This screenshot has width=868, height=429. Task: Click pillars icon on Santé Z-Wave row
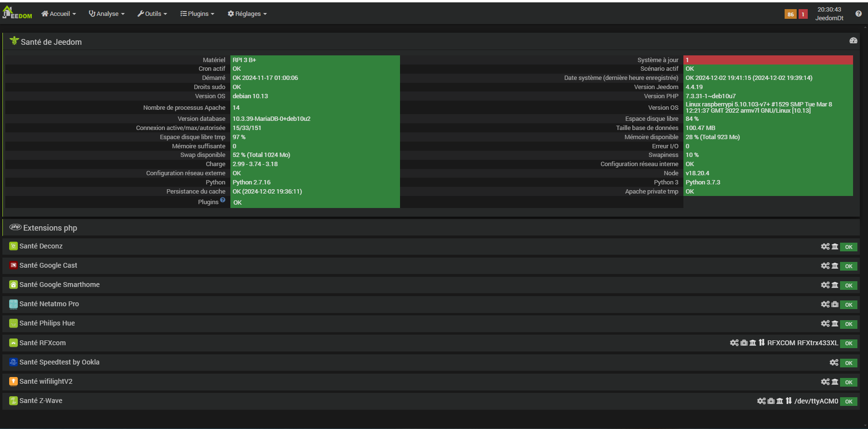tap(780, 401)
